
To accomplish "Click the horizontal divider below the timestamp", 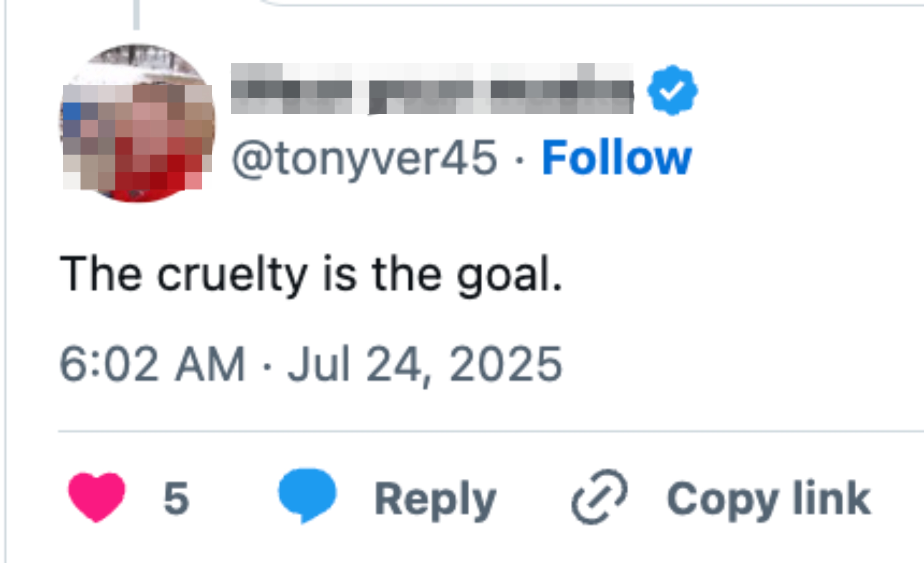I will coord(488,431).
